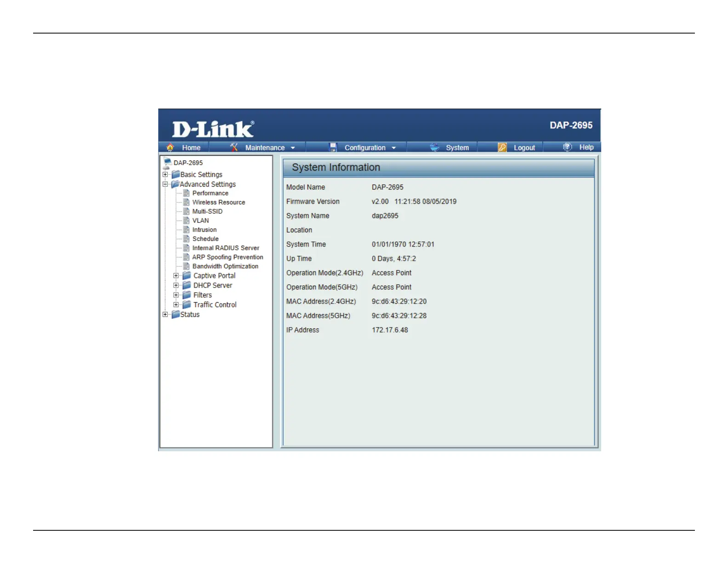Go to the Home menu
This screenshot has height=563, width=728.
[x=191, y=148]
